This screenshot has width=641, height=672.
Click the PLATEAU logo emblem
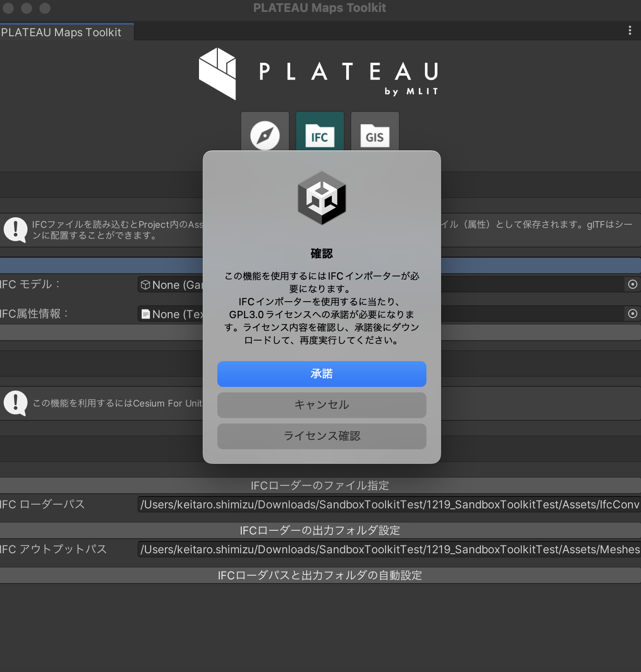coord(218,74)
